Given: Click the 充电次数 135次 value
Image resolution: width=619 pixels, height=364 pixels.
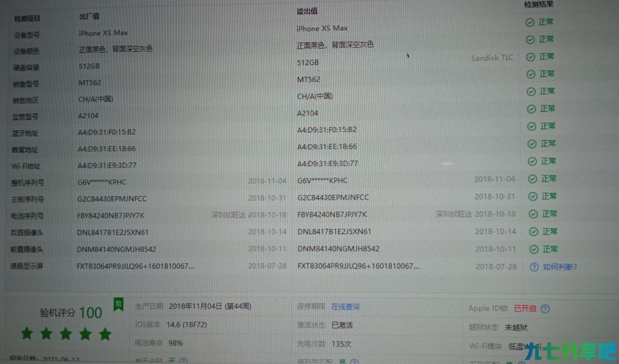Looking at the screenshot, I should pyautogui.click(x=341, y=344).
